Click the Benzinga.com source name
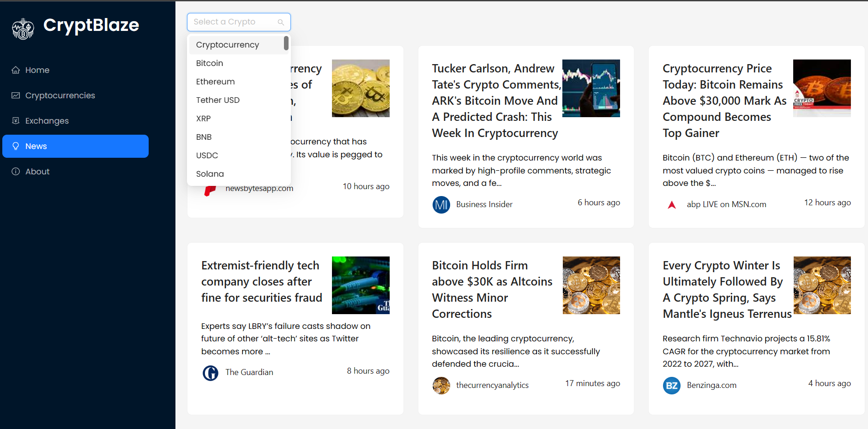 tap(711, 385)
